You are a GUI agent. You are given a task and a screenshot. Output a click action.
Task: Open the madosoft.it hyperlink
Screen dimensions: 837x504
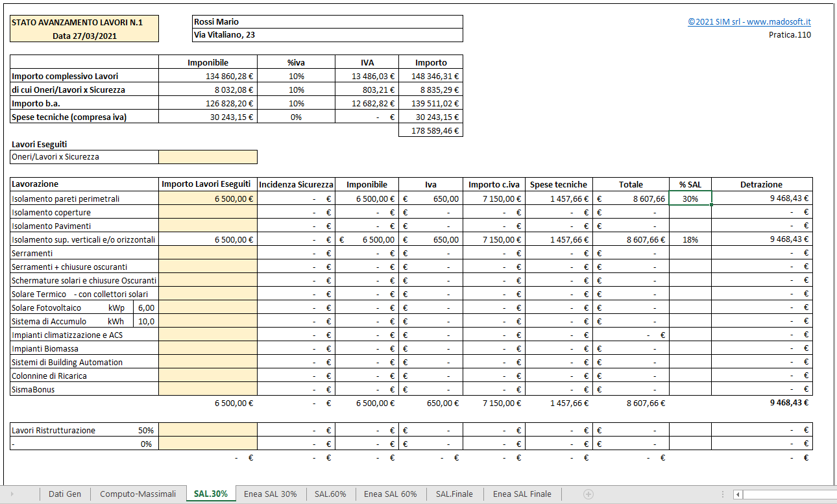click(749, 21)
